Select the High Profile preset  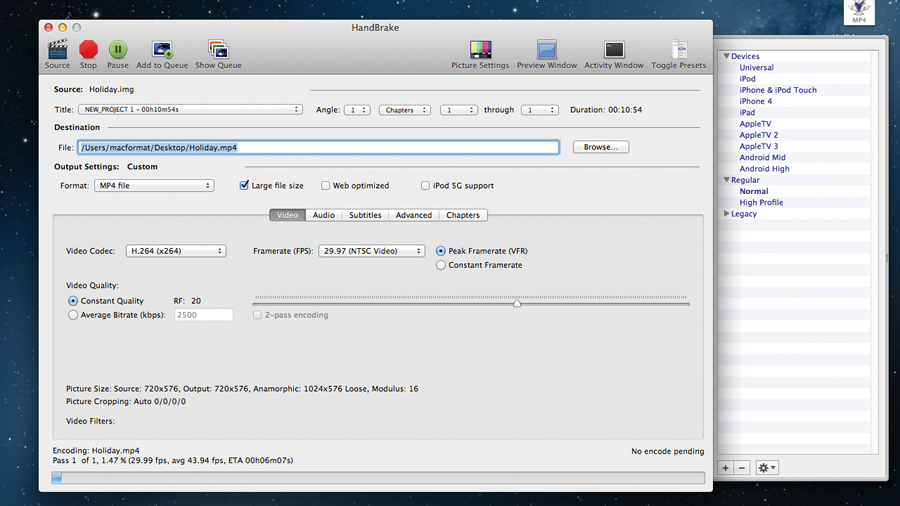761,202
